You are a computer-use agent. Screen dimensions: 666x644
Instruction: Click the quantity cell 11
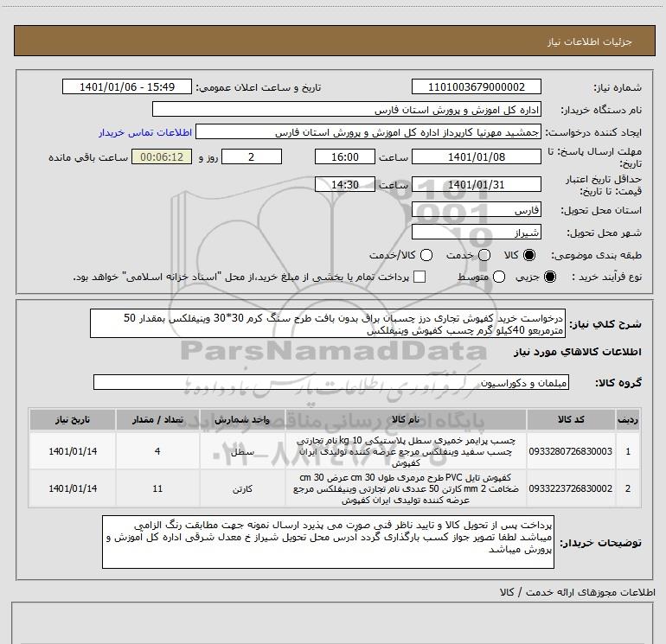[157, 488]
